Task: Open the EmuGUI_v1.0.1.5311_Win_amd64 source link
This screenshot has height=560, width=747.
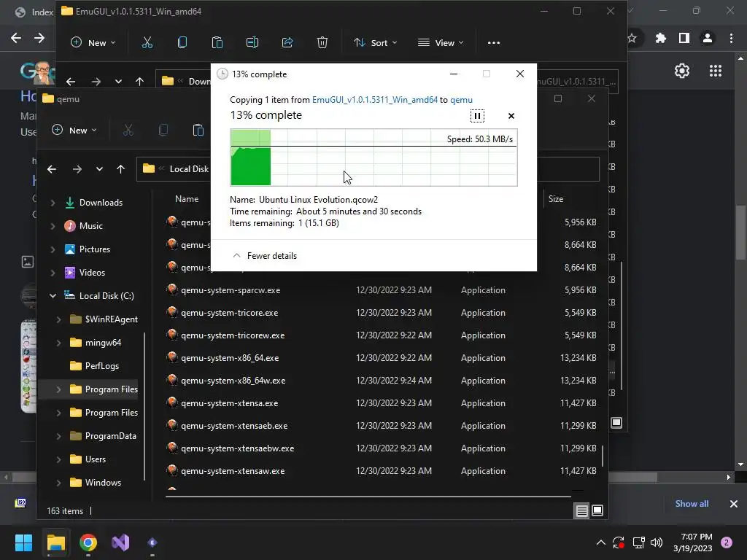Action: point(374,99)
